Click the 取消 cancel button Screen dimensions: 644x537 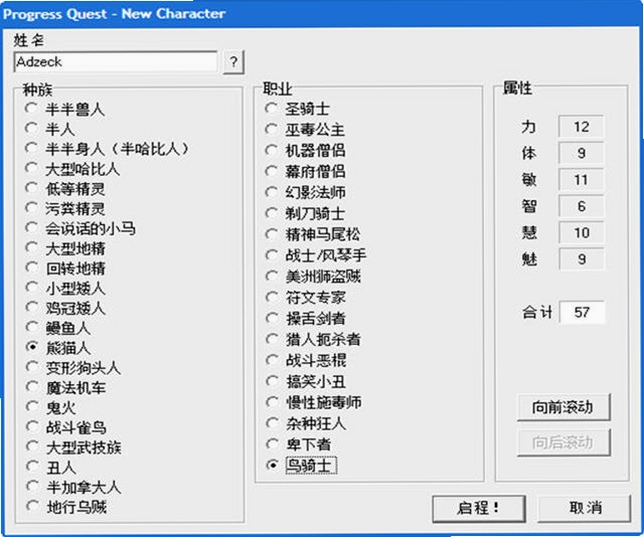[584, 508]
